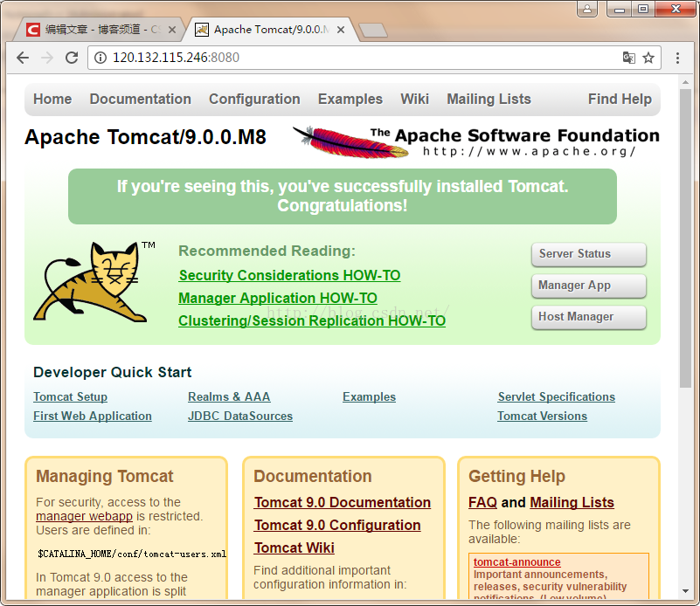Open Mailing Lists link under Getting Help
This screenshot has height=606, width=700.
tap(572, 503)
